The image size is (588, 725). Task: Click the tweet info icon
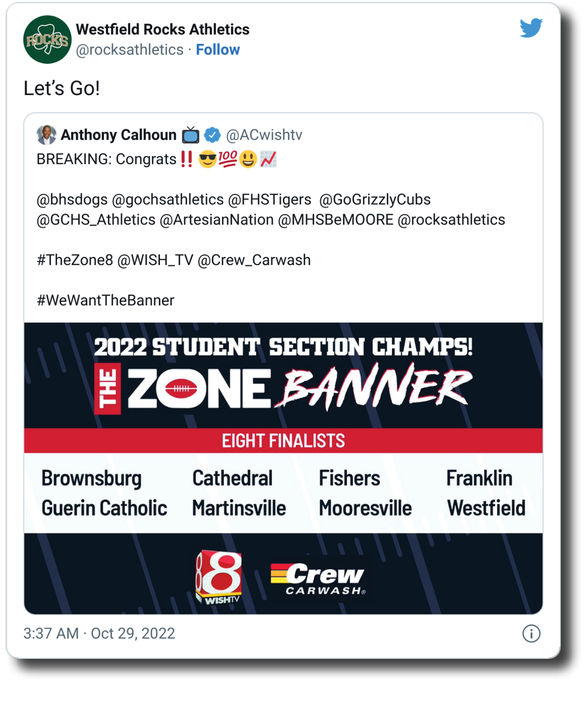coord(531,633)
